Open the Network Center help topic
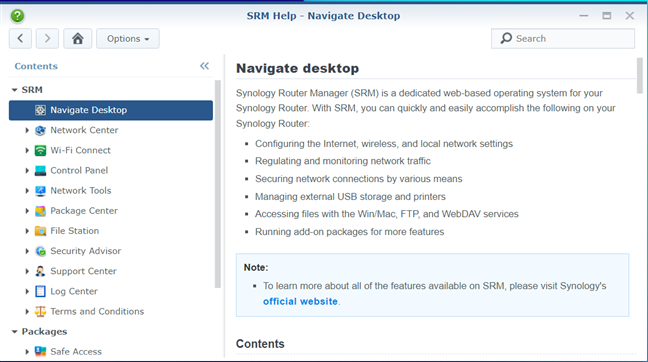Viewport: 648px width, 362px height. [x=84, y=130]
